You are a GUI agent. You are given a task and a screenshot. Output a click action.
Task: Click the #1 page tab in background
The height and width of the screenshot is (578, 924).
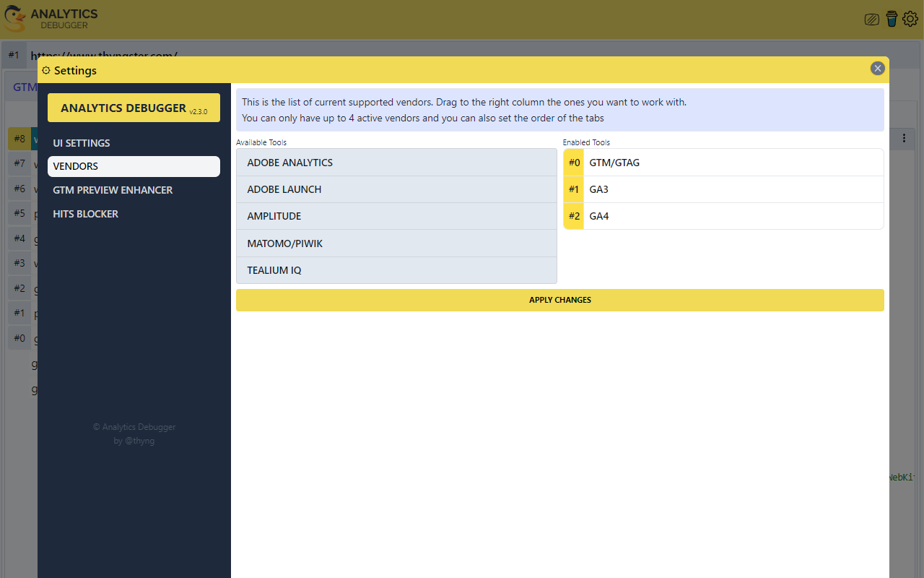(14, 54)
